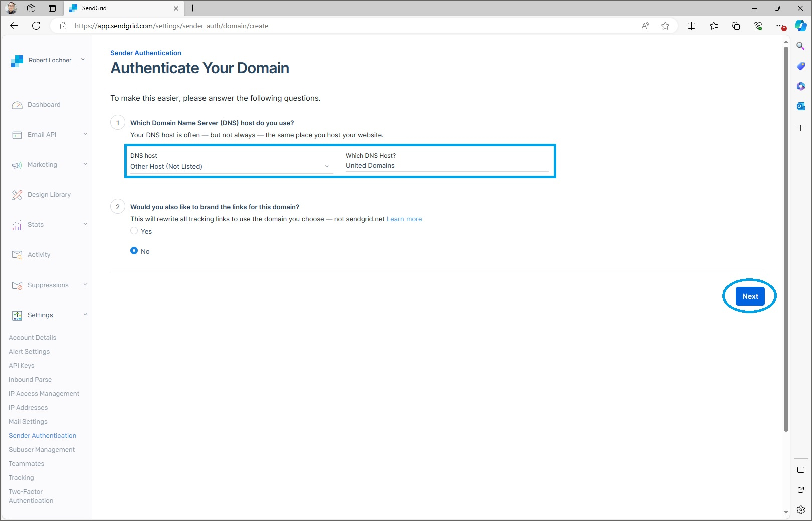Open the Learn more link

[x=404, y=219]
